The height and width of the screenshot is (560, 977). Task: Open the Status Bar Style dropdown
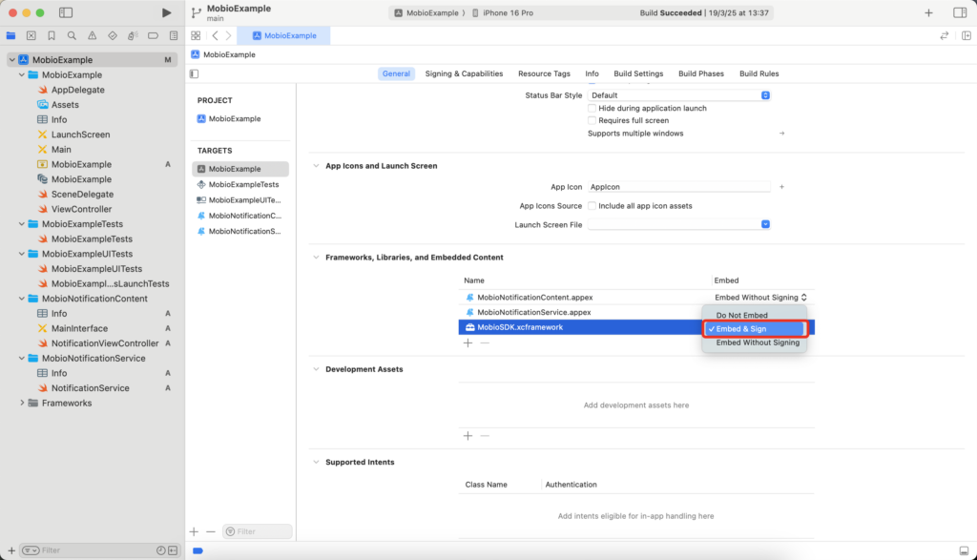coord(678,95)
